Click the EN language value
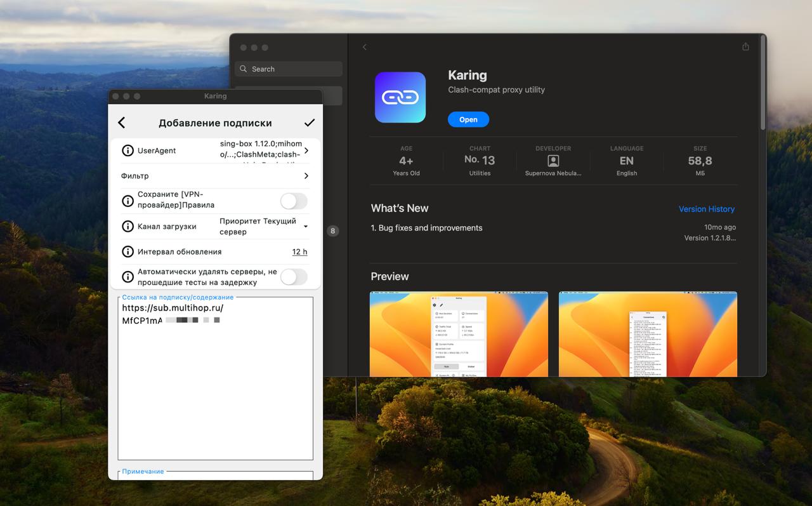Viewport: 812px width, 506px height. pyautogui.click(x=627, y=161)
